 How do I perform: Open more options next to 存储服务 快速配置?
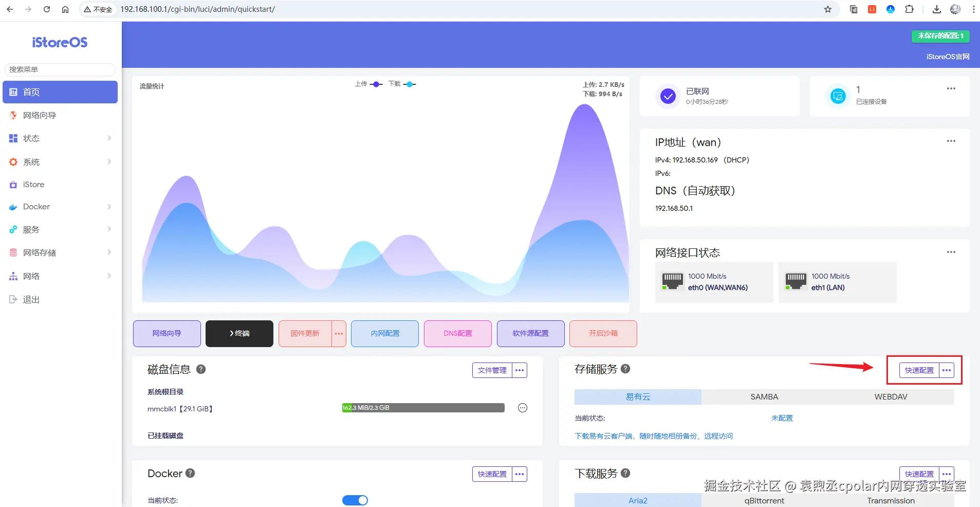pyautogui.click(x=947, y=370)
